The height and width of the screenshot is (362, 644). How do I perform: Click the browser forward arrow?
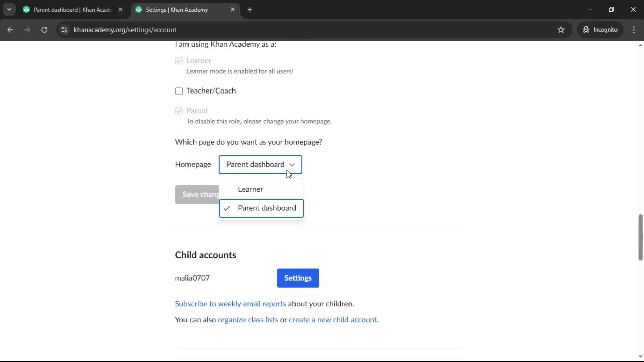(27, 29)
